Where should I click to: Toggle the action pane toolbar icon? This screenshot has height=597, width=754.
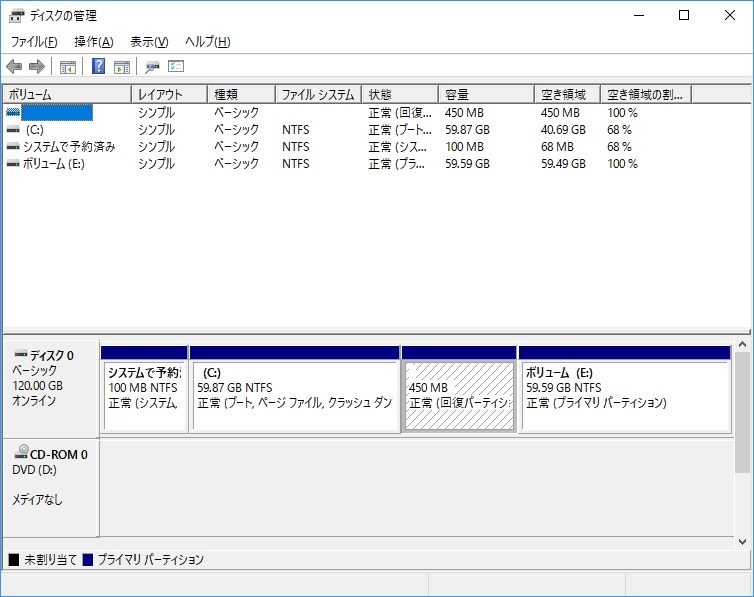(122, 67)
